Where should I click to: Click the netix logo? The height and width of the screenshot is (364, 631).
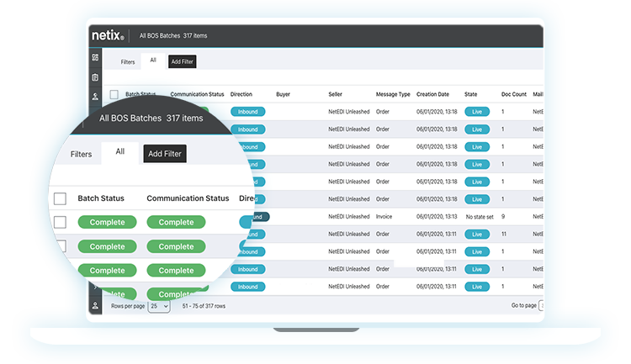[x=108, y=35]
